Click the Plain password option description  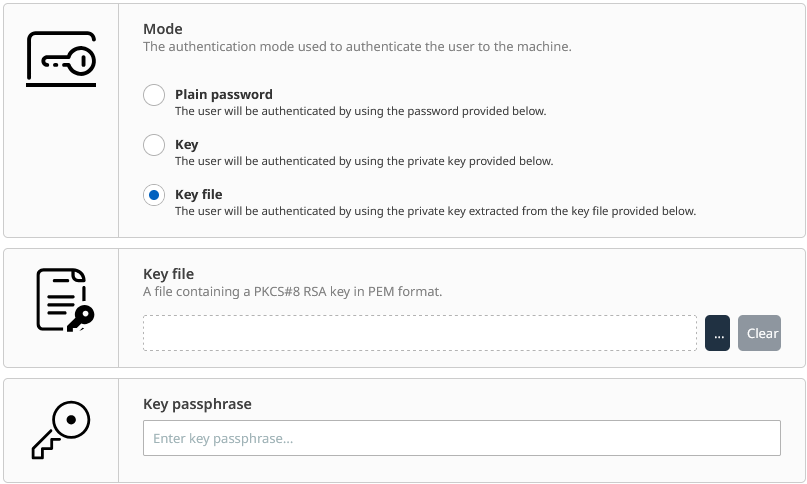click(360, 111)
